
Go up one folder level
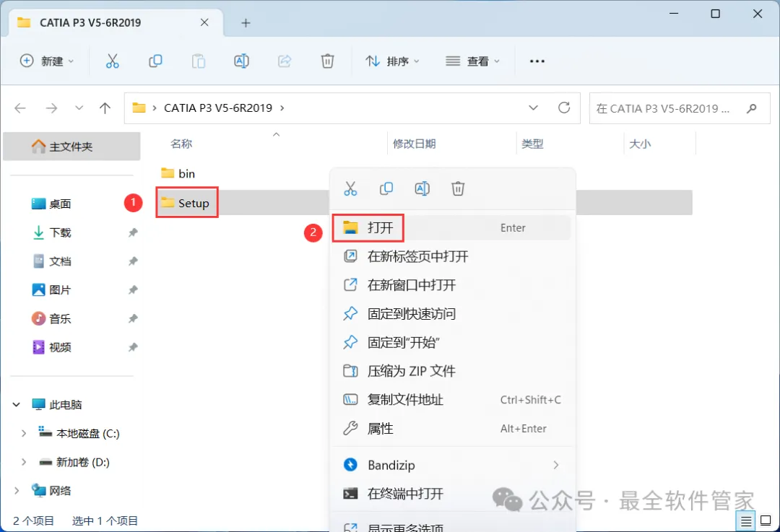tap(105, 108)
